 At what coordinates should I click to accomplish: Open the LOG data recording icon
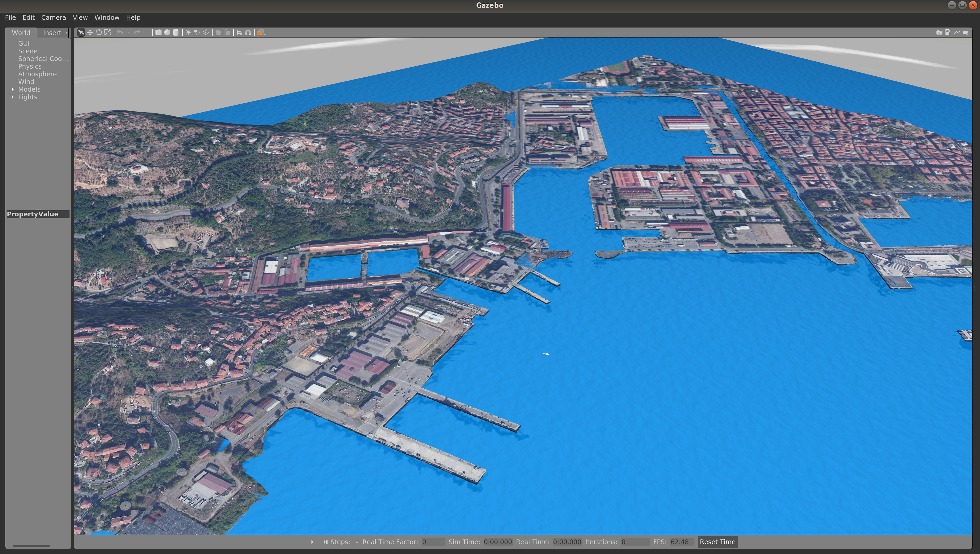pyautogui.click(x=948, y=32)
